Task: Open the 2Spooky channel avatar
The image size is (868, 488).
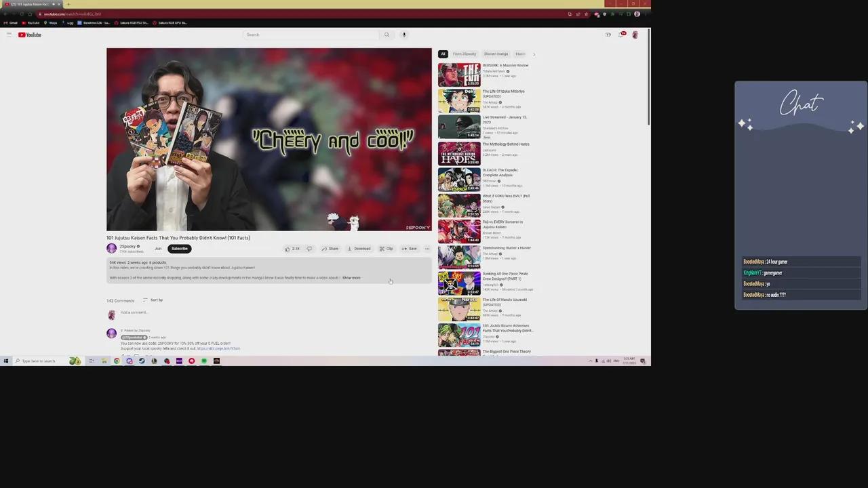Action: [x=111, y=249]
